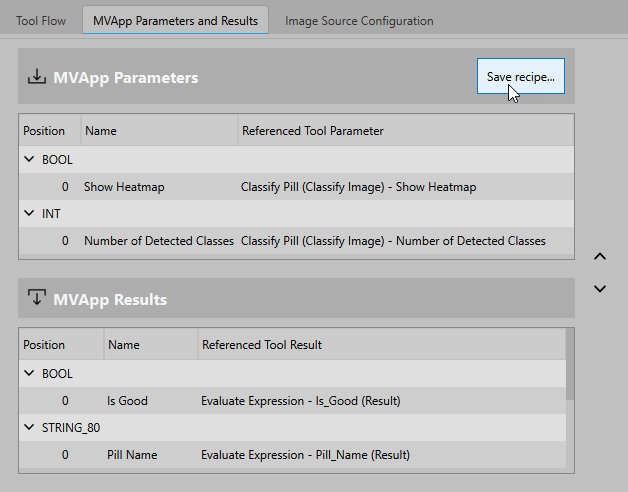The image size is (628, 492).
Task: Open the Image Source Configuration tab
Action: click(359, 20)
